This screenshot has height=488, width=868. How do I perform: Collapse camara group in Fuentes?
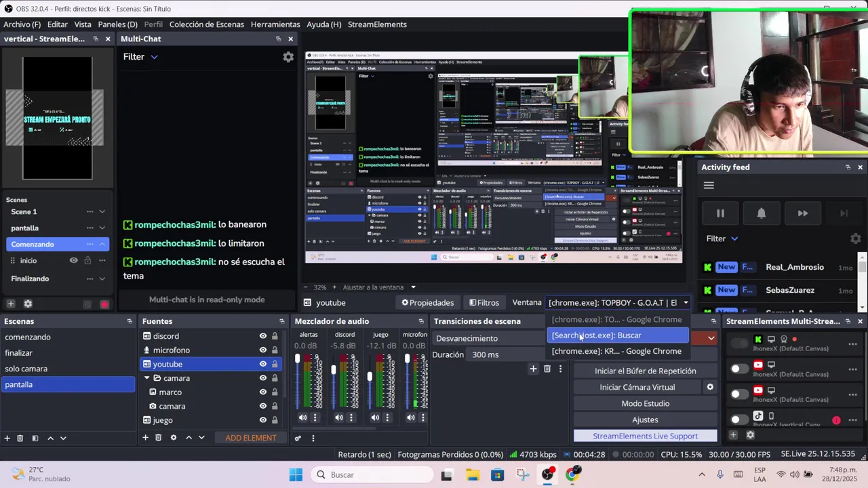pos(148,378)
